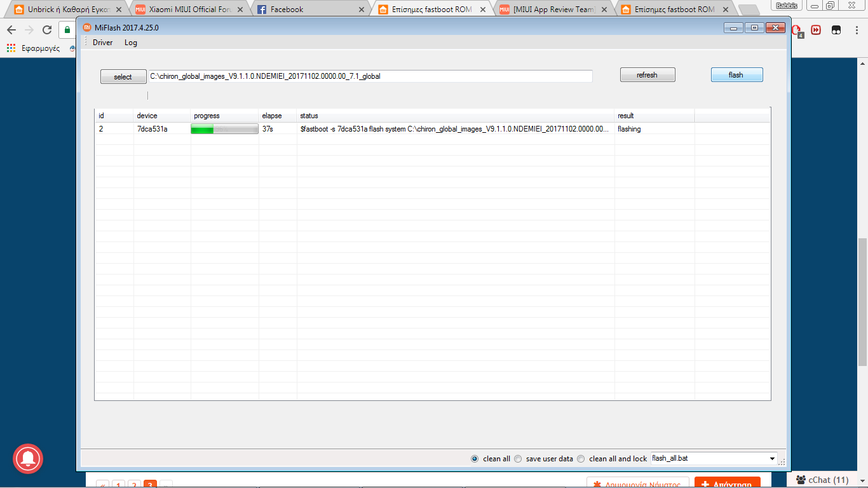Click the select button to choose ROM folder
868x488 pixels.
[123, 77]
